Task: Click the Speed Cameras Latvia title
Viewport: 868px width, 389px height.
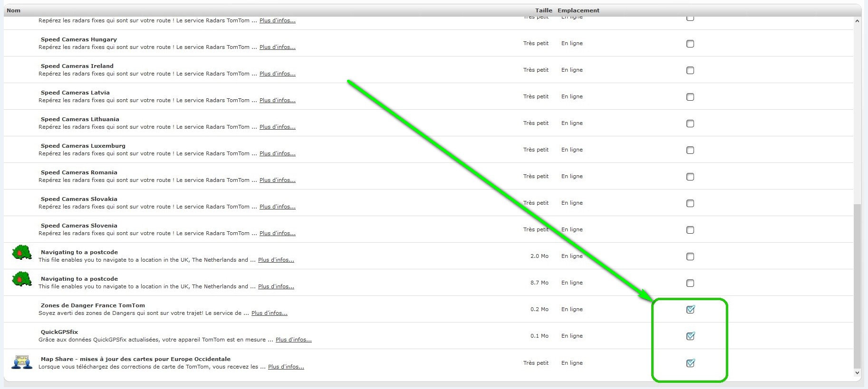Action: pos(75,93)
